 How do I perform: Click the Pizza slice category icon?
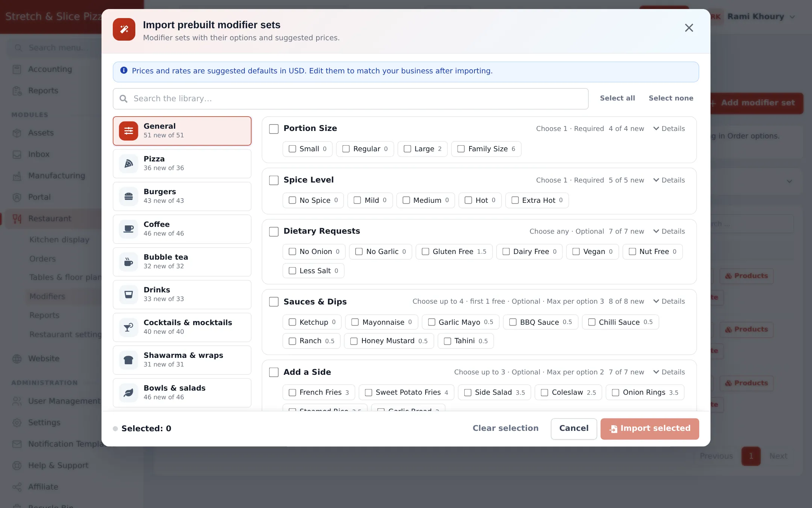click(x=129, y=163)
